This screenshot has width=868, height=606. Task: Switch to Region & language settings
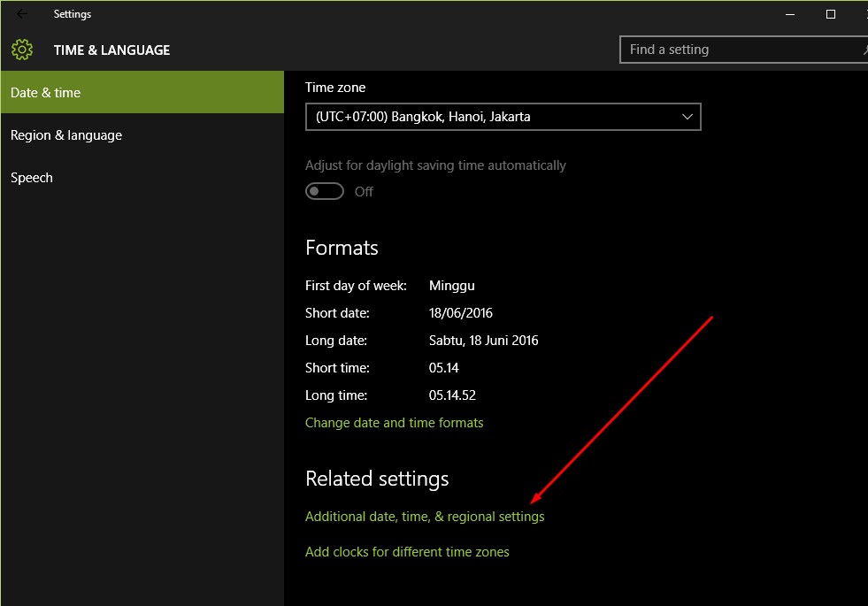coord(66,134)
